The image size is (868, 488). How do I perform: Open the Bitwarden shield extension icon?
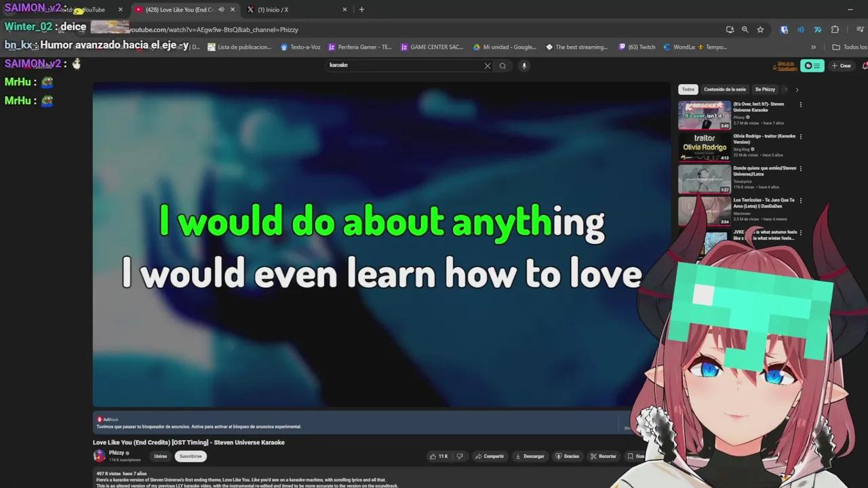(785, 30)
